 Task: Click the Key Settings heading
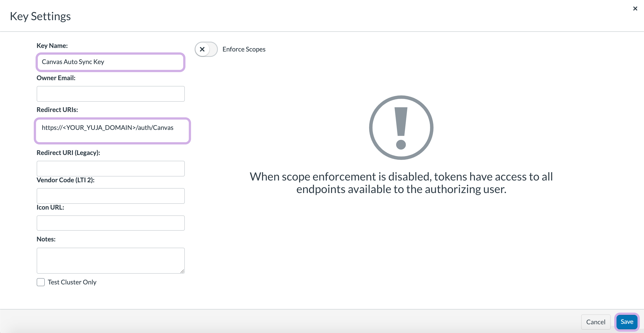pos(40,16)
